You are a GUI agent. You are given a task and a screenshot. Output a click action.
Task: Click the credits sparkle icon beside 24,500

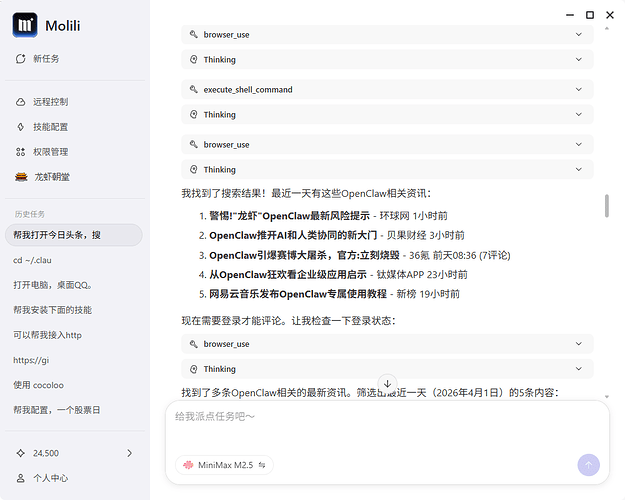point(20,453)
